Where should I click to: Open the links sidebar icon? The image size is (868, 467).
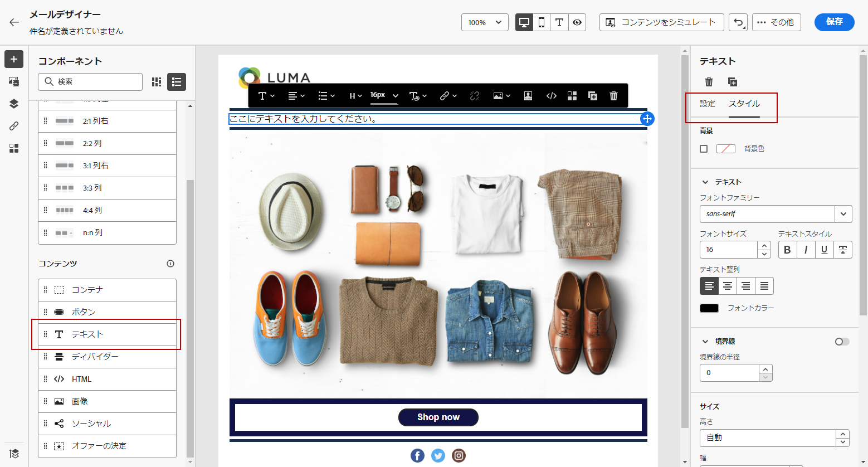(x=14, y=126)
